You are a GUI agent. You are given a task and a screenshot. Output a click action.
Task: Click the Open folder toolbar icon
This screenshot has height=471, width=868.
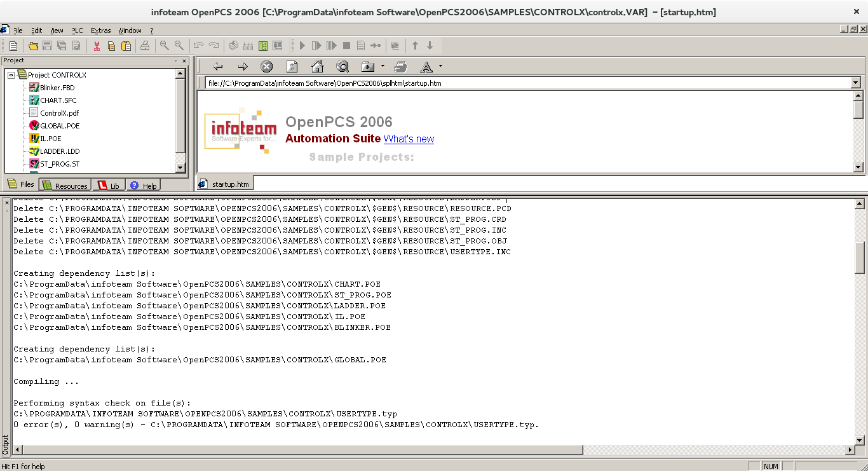tap(33, 46)
